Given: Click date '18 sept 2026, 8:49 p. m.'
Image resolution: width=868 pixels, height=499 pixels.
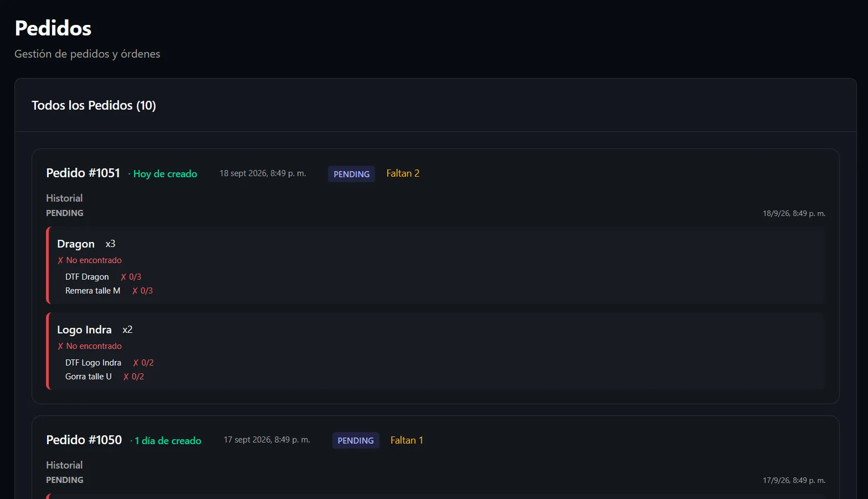Looking at the screenshot, I should click(x=263, y=173).
